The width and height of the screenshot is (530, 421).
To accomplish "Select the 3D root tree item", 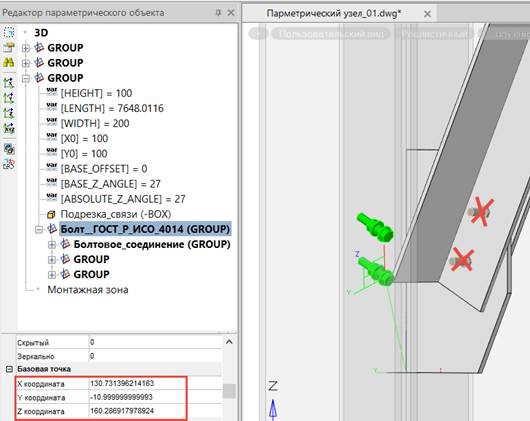I will click(41, 33).
